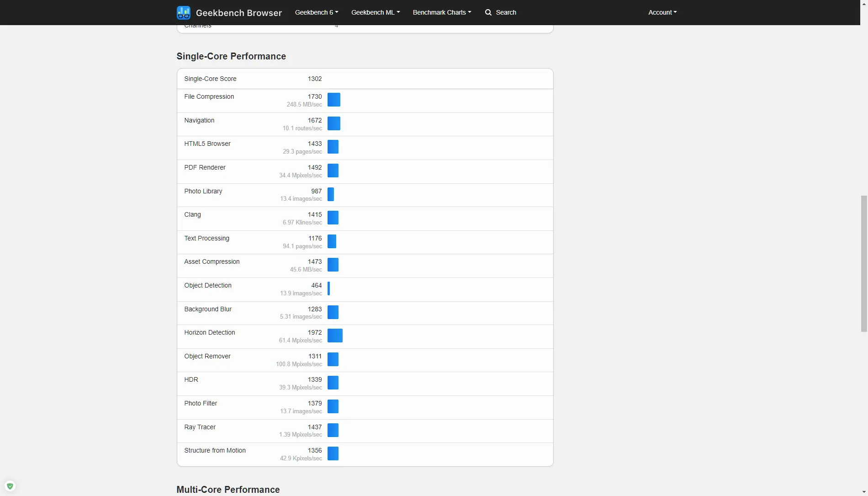The width and height of the screenshot is (868, 496).
Task: Click the 61.4 Mpixels/sec value
Action: click(x=301, y=341)
